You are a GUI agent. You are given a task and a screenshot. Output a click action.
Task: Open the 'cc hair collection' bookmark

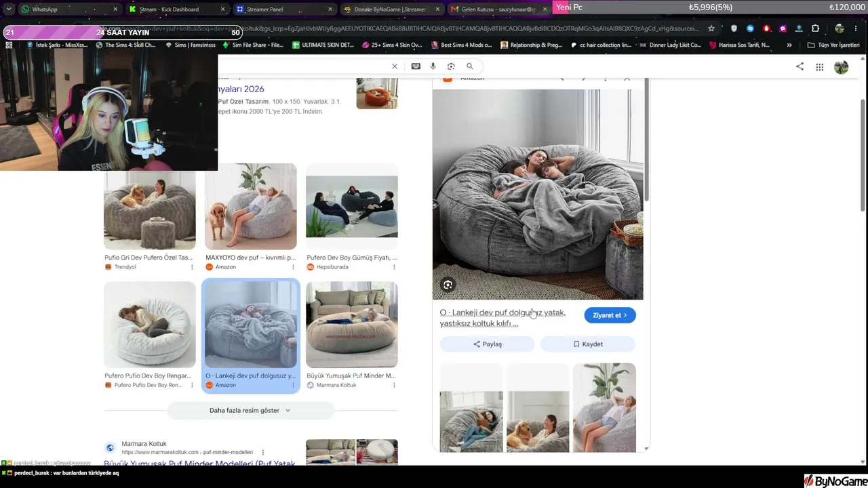pos(601,45)
